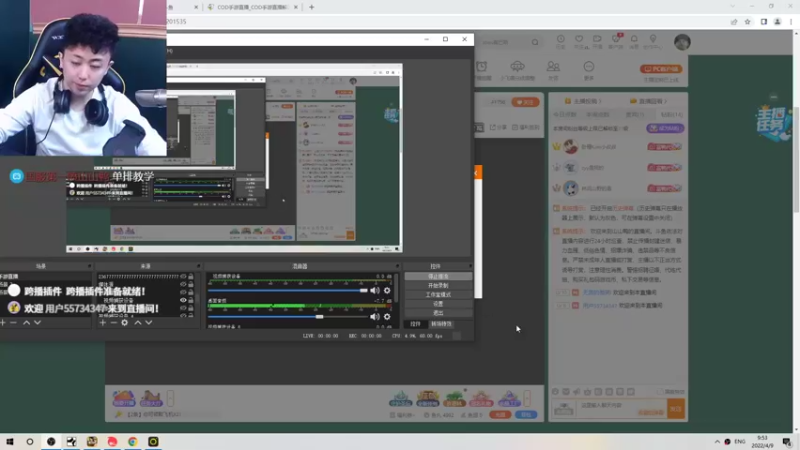Open settings gear for desktop audio channel

pyautogui.click(x=387, y=316)
